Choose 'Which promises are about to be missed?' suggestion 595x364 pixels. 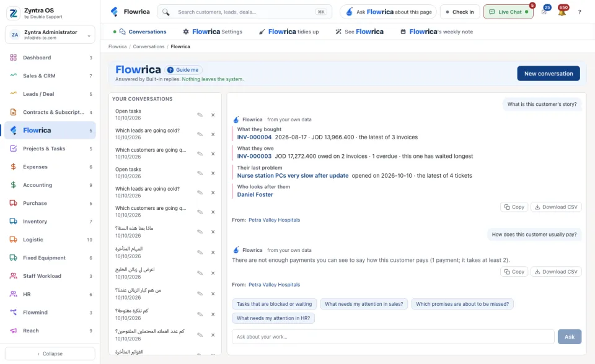pos(462,304)
